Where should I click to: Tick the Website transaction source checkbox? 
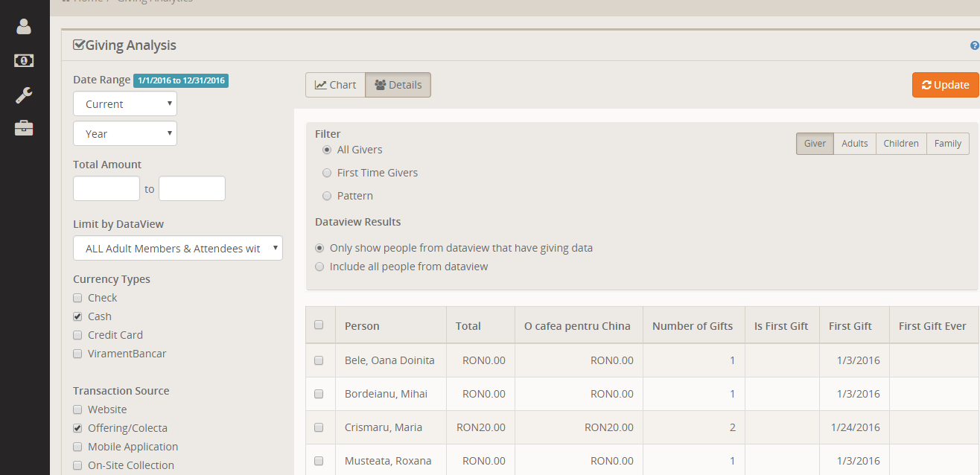pyautogui.click(x=77, y=409)
